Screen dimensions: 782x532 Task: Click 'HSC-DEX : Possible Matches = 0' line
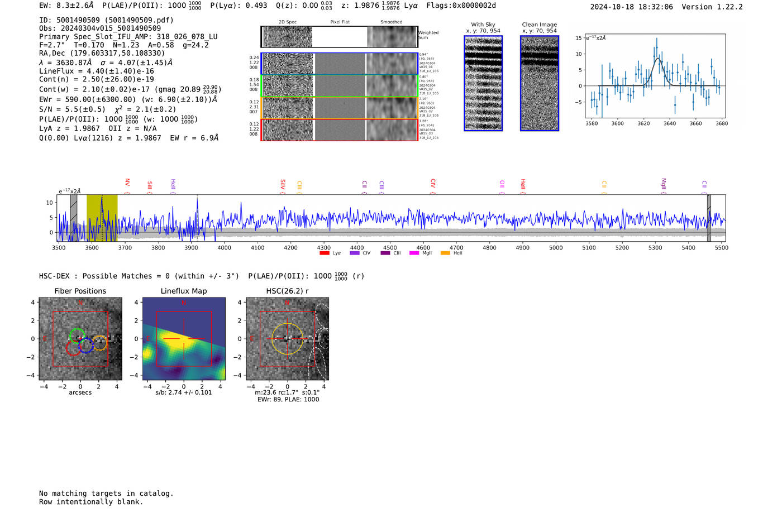139,276
